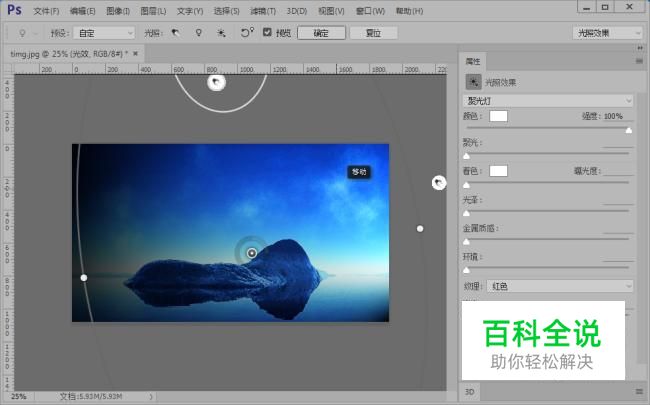
Task: Click the vertical ruler left of the canvas
Action: [8, 232]
